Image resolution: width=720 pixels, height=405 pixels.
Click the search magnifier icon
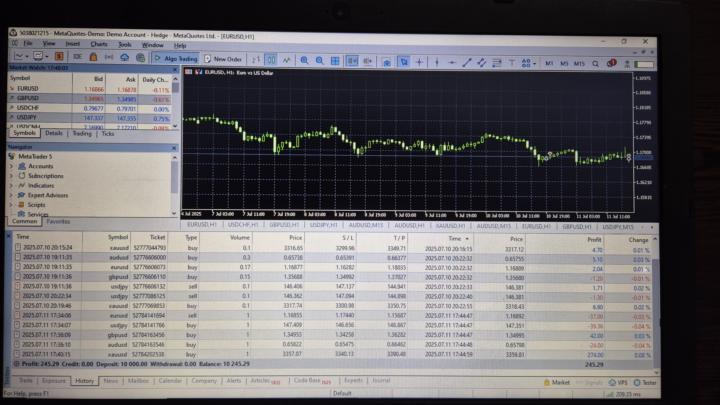[596, 64]
